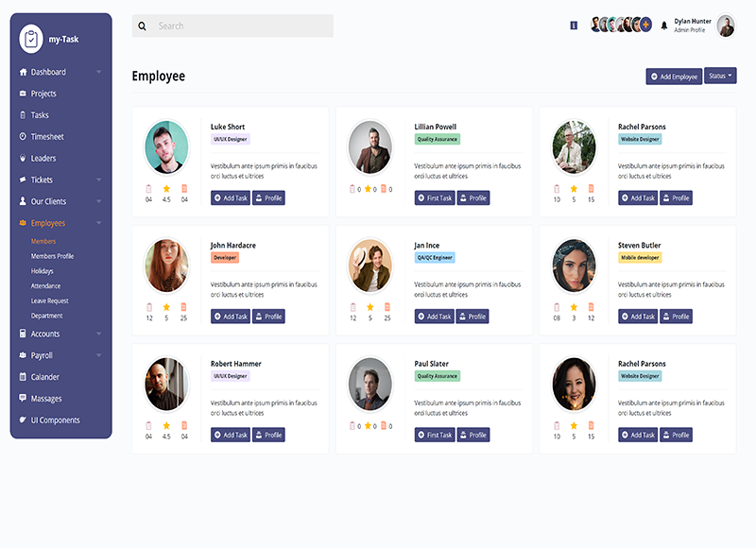756x548 pixels.
Task: Click the Add Employee button
Action: [x=674, y=77]
